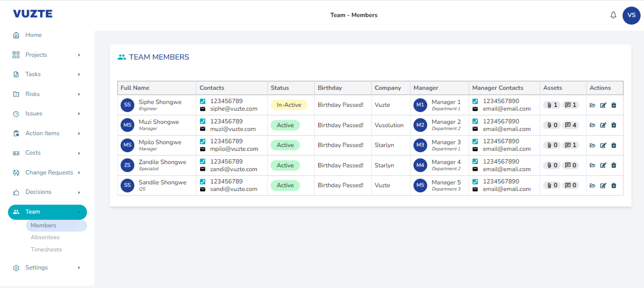
Task: Click edit icon for Zandile Shongwe
Action: click(x=603, y=165)
